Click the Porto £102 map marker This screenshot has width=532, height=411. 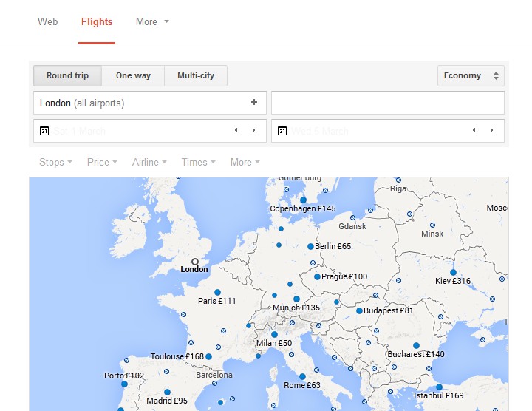(x=125, y=384)
